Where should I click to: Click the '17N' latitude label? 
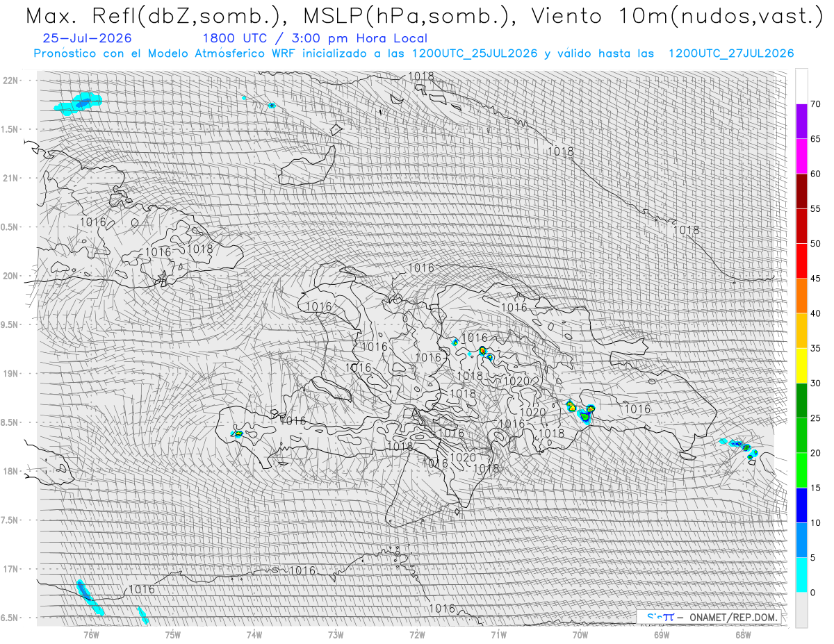tap(10, 569)
